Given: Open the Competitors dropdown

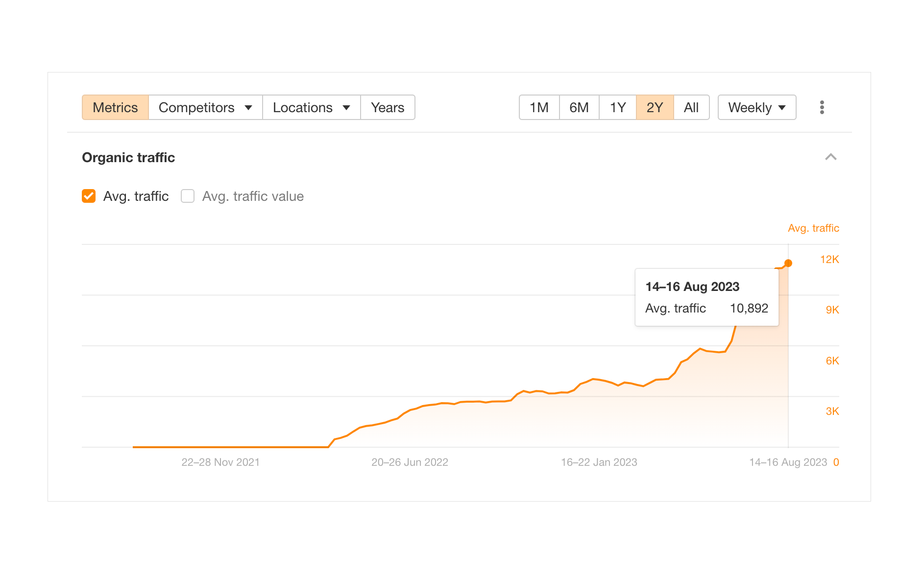Looking at the screenshot, I should click(x=205, y=107).
